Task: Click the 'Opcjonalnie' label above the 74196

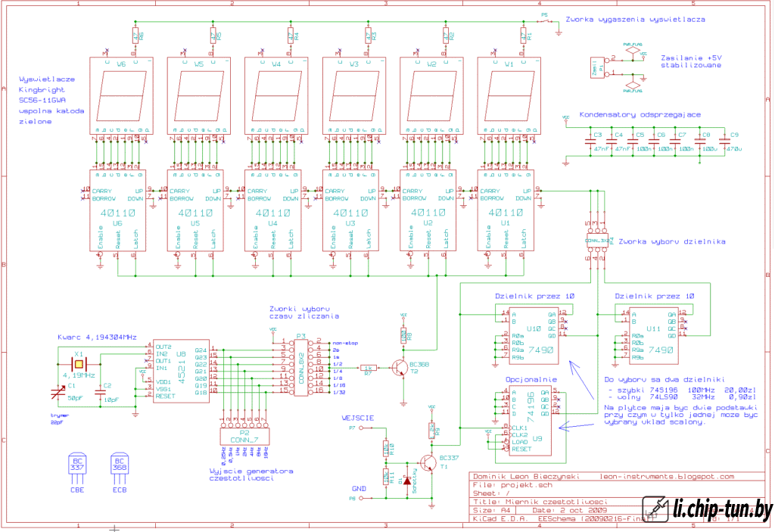Action: [531, 380]
